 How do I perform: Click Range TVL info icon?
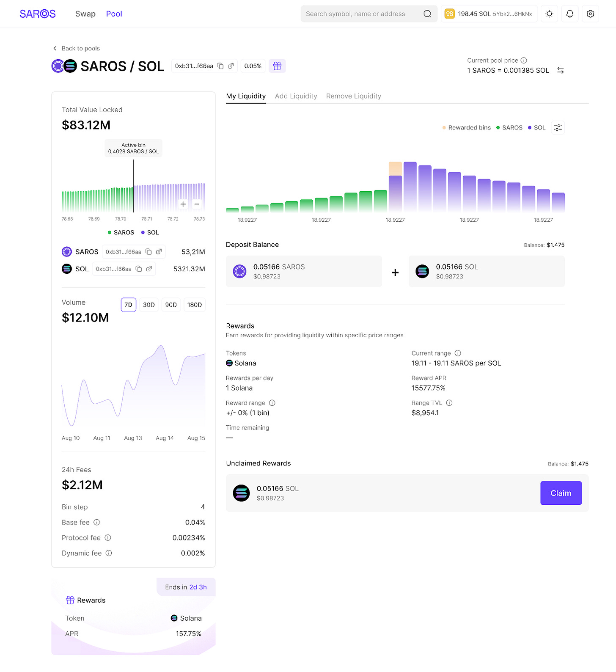449,403
